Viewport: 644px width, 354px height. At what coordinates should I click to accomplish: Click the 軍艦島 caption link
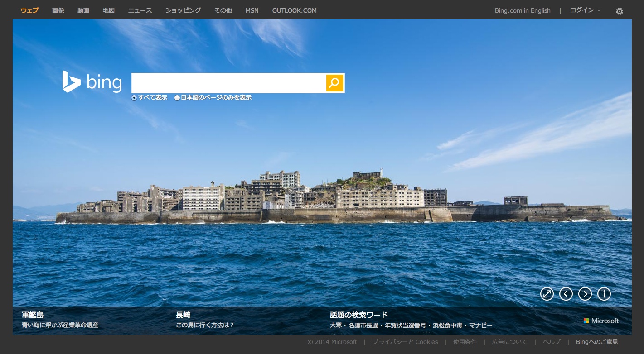(x=33, y=315)
